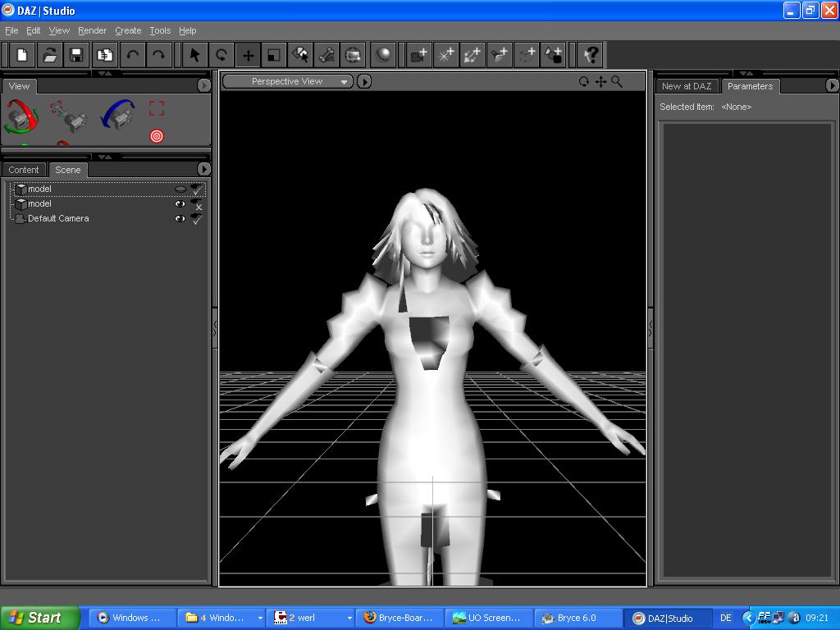Image resolution: width=840 pixels, height=630 pixels.
Task: Open help with the question mark icon
Action: pyautogui.click(x=591, y=55)
